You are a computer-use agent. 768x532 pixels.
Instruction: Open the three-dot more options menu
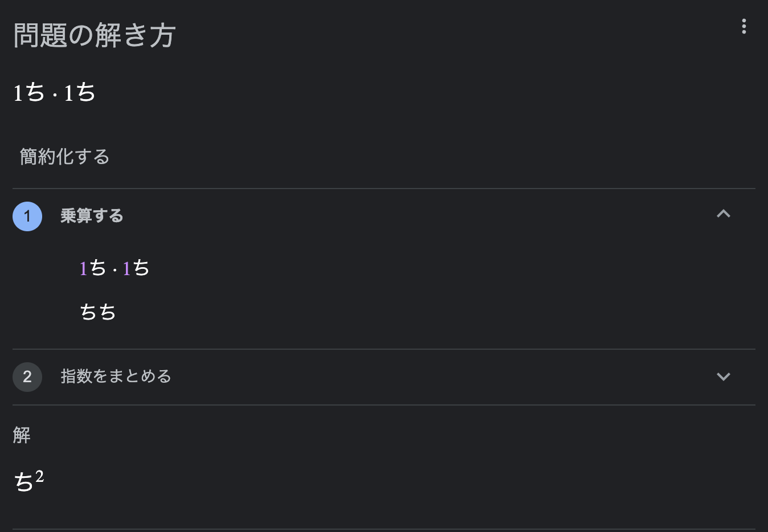coord(744,26)
